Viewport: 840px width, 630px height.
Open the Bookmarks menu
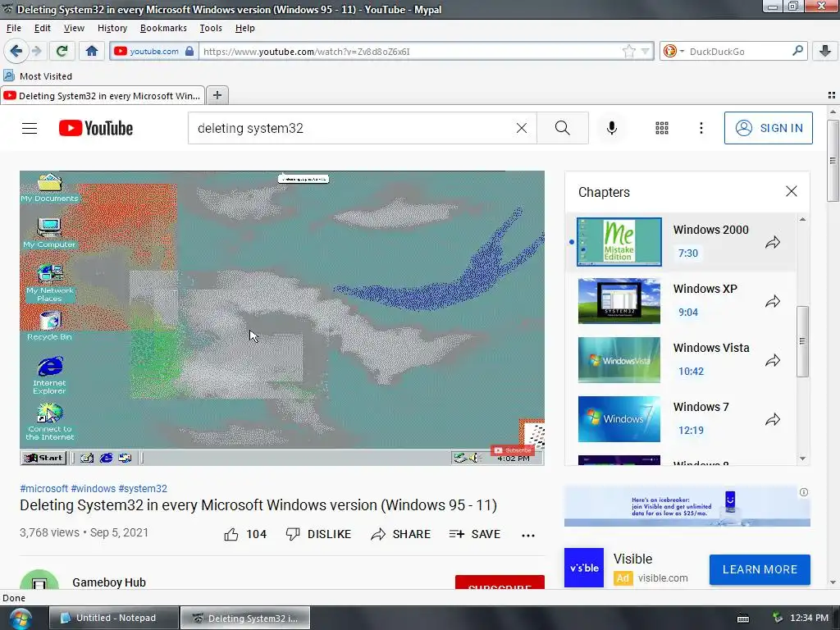(x=163, y=28)
